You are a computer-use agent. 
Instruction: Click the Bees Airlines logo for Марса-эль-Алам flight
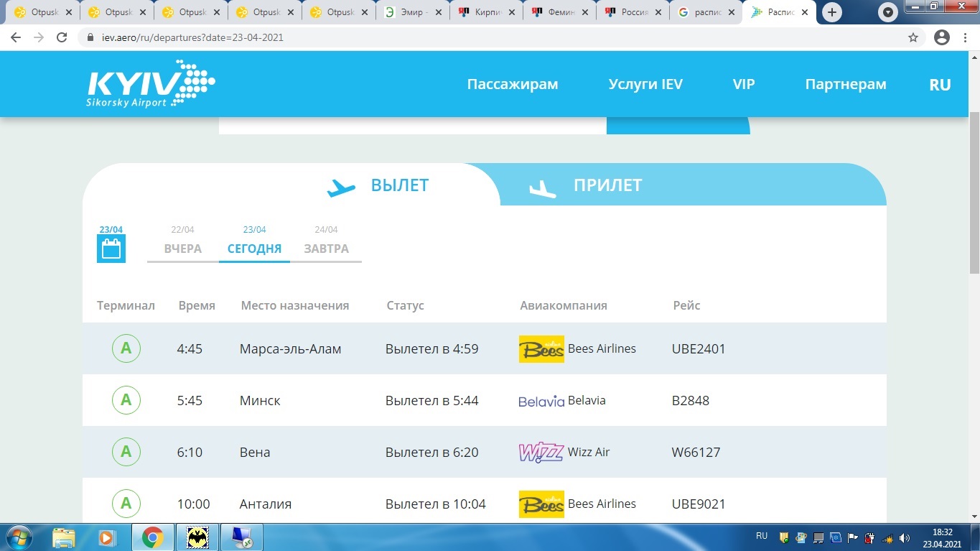(x=541, y=349)
